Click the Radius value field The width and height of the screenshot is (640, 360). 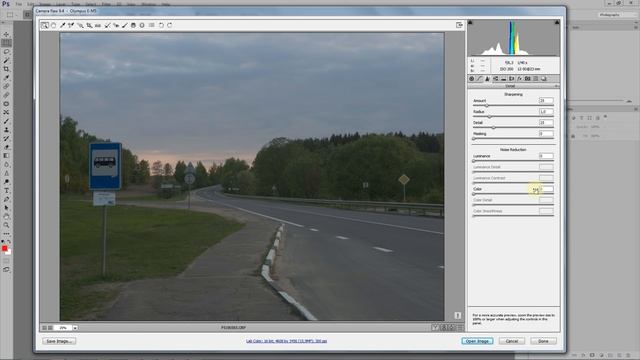546,111
